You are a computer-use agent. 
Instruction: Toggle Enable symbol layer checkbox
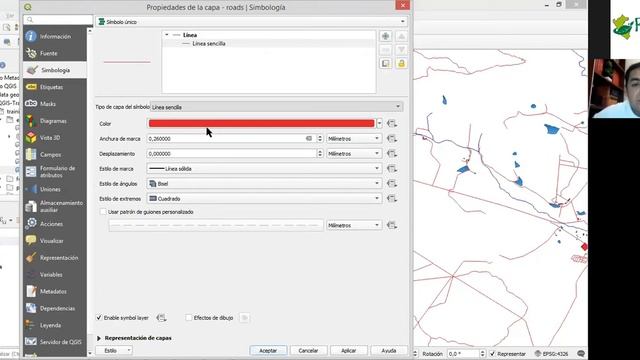(x=99, y=318)
